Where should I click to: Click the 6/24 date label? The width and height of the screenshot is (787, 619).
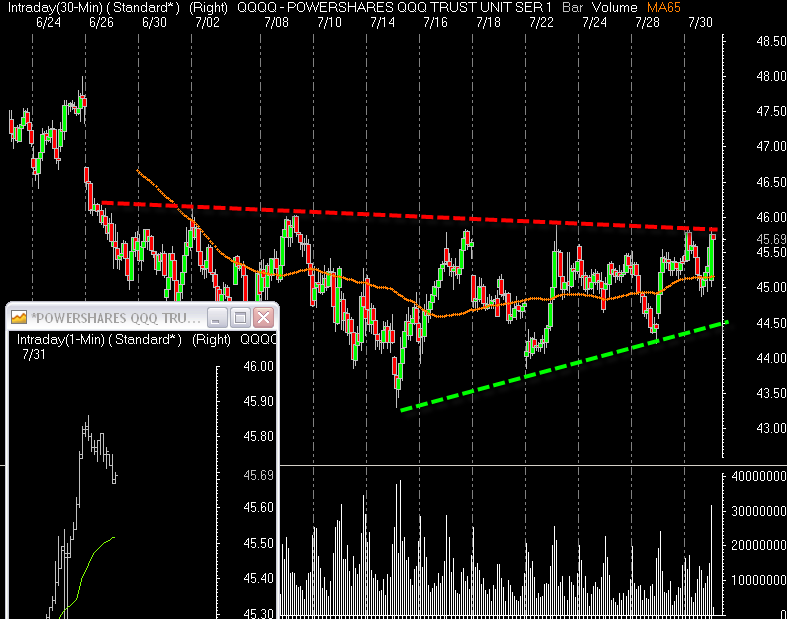pyautogui.click(x=49, y=23)
